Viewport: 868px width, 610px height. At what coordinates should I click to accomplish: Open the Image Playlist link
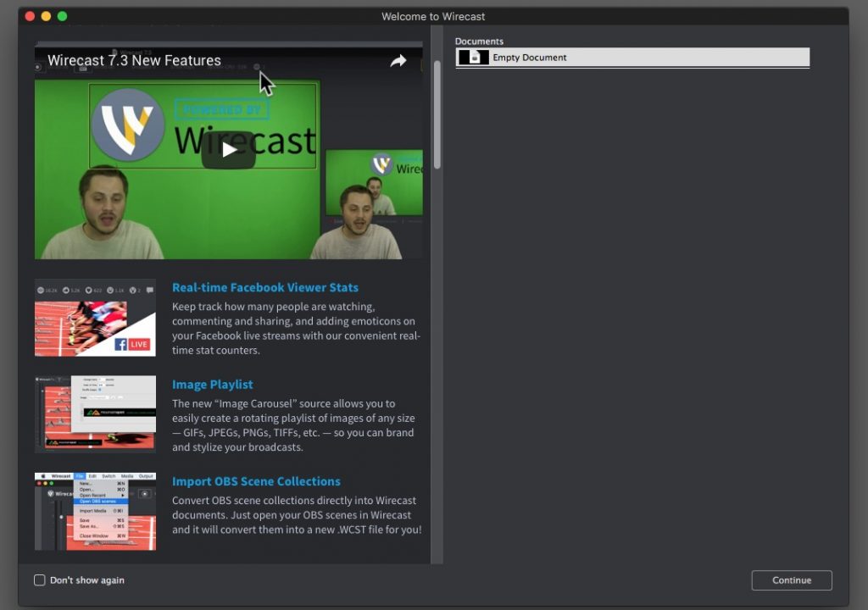click(x=212, y=384)
